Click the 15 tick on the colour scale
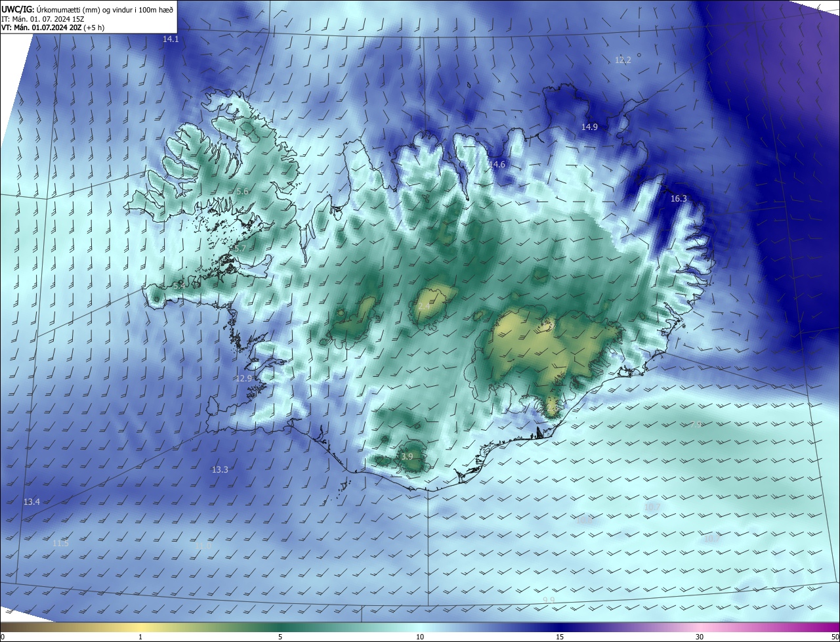This screenshot has width=840, height=642. click(560, 637)
